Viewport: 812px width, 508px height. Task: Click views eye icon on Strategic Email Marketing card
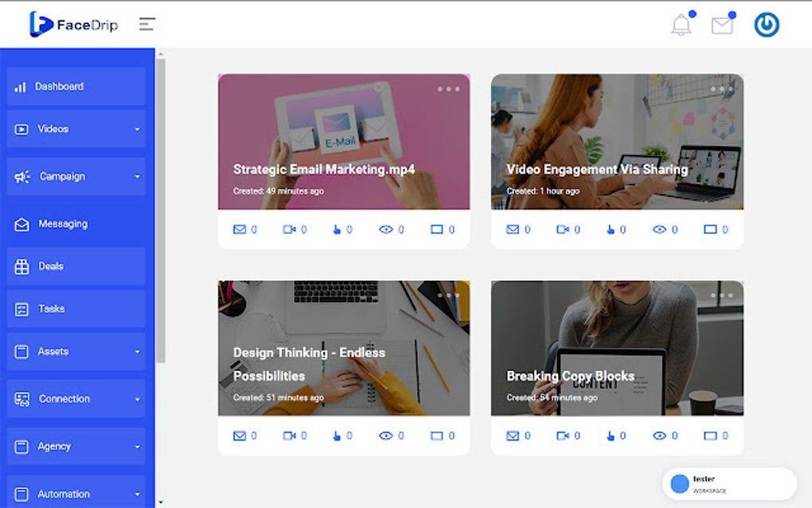point(386,229)
